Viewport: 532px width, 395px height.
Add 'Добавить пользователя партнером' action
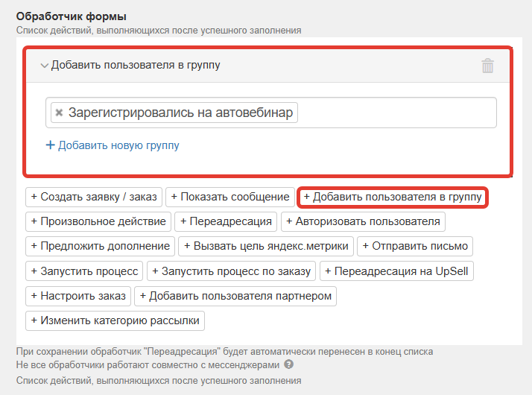point(235,297)
